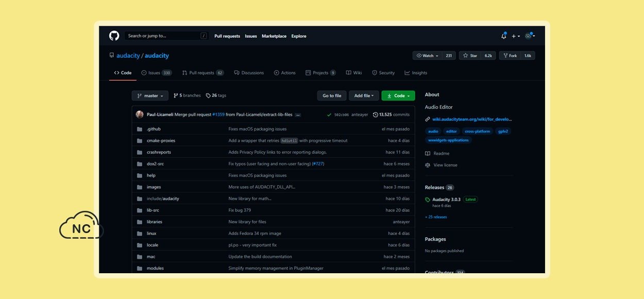Image resolution: width=644 pixels, height=299 pixels.
Task: Click the Go to file button
Action: click(332, 96)
